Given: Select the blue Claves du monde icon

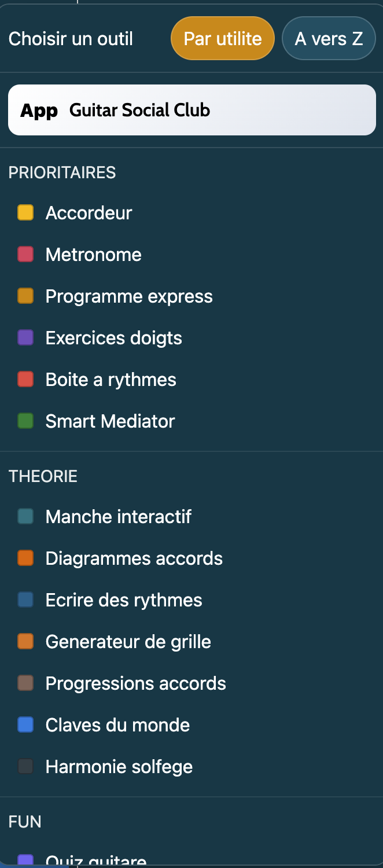Looking at the screenshot, I should pos(25,724).
